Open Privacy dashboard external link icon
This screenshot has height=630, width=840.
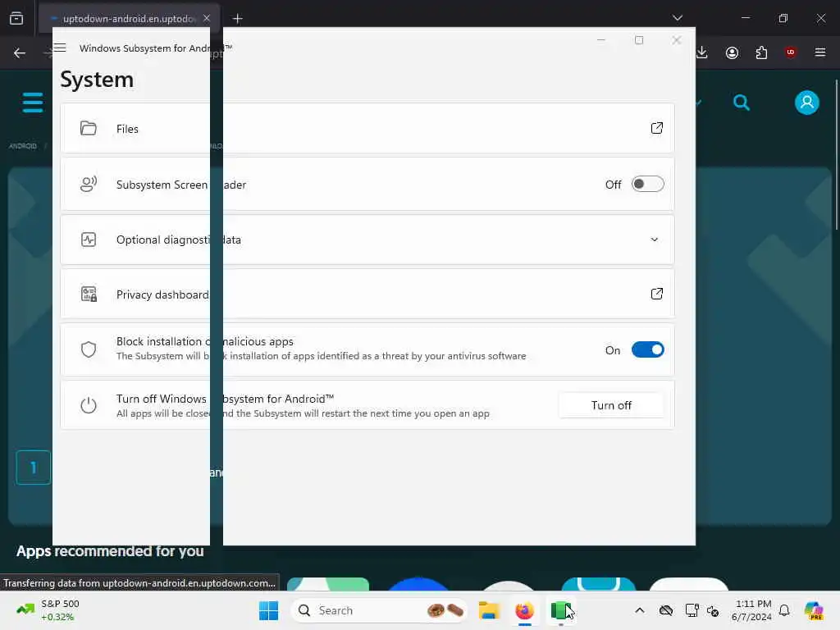[x=657, y=294]
